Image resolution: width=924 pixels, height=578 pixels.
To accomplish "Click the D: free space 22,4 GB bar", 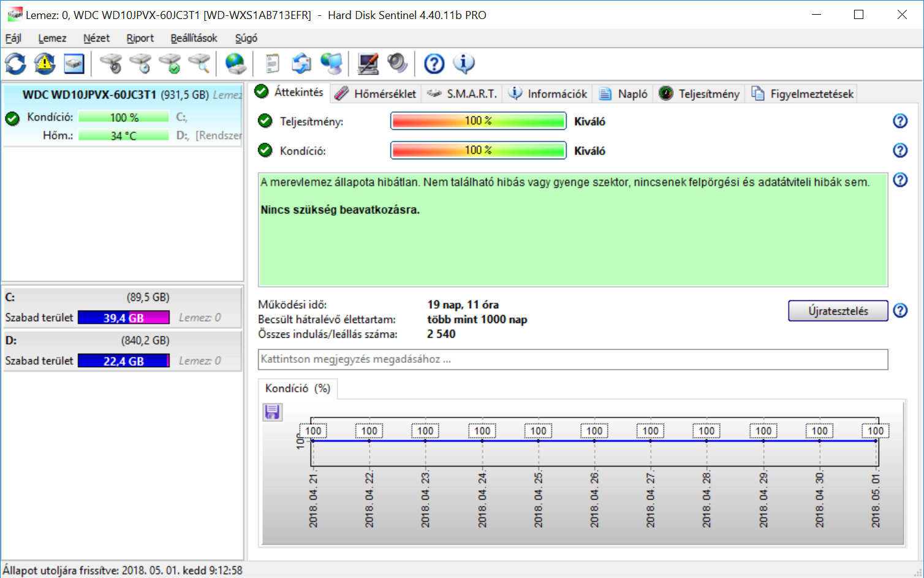I will (124, 361).
